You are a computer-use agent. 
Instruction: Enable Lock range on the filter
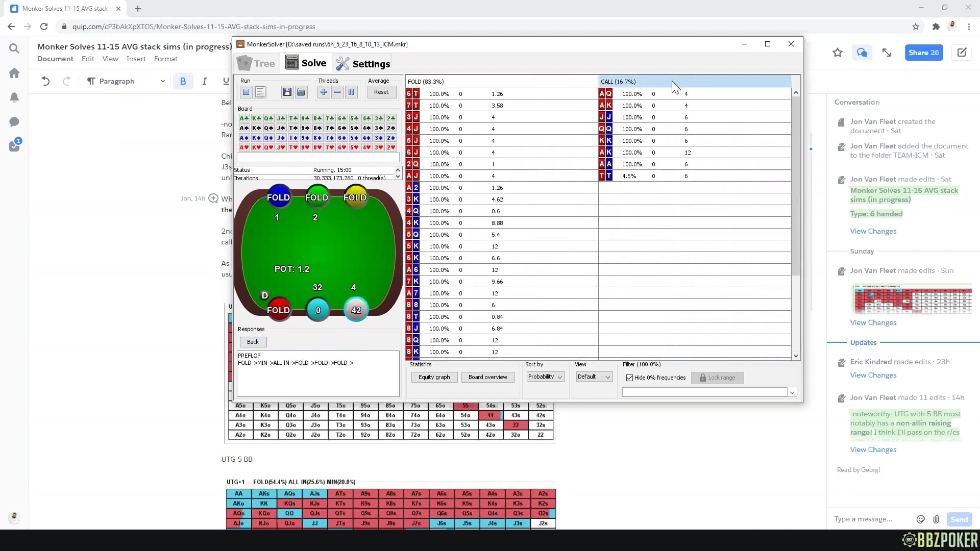(x=717, y=378)
